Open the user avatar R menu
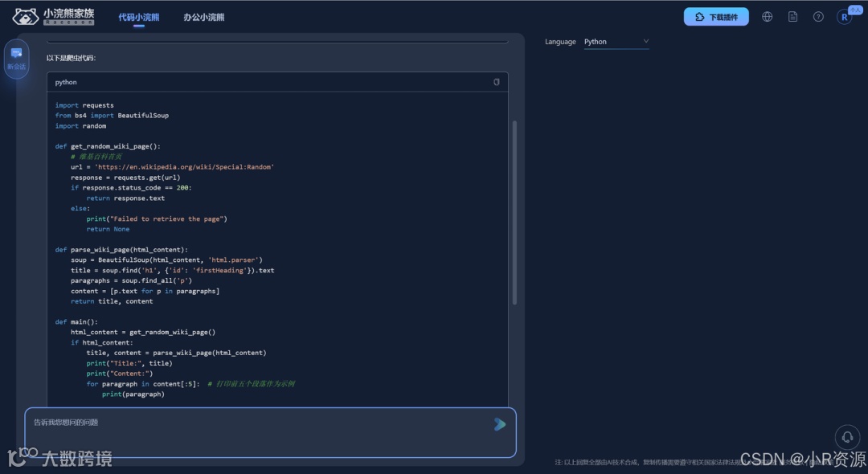868x474 pixels. point(845,17)
